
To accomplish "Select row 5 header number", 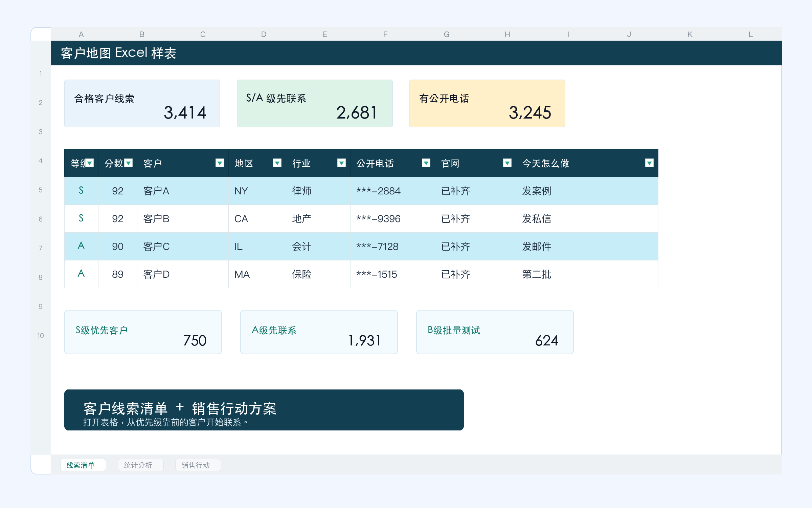I will pyautogui.click(x=41, y=190).
